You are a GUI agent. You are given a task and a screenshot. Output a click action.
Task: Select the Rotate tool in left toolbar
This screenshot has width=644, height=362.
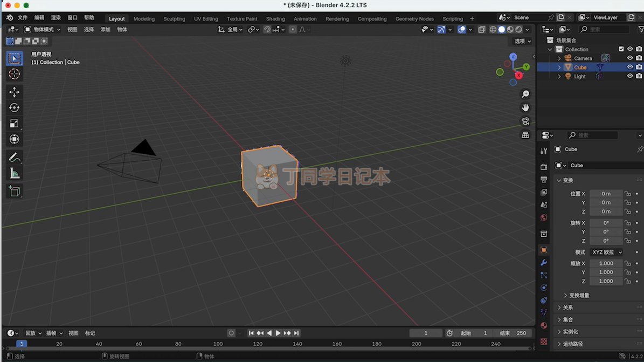point(15,108)
